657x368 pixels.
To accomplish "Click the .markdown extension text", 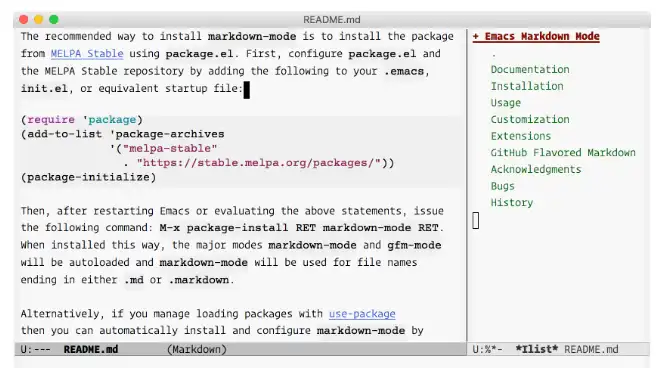I will pyautogui.click(x=199, y=280).
